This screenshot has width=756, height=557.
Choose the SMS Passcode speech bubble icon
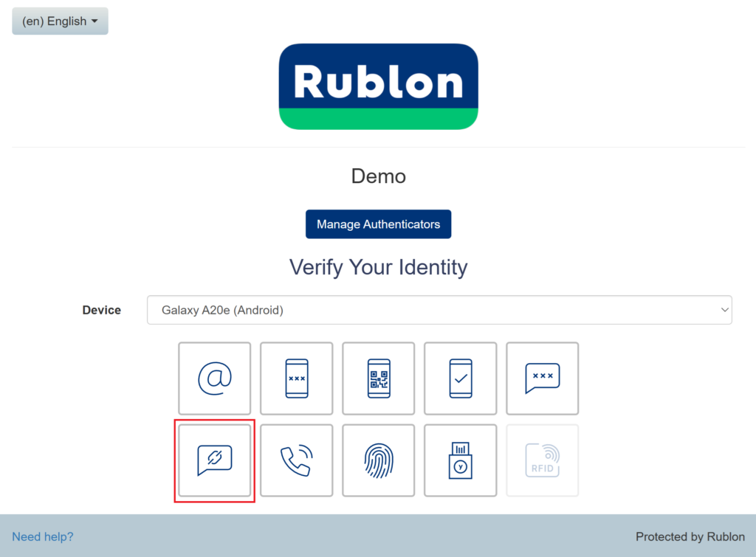click(542, 378)
